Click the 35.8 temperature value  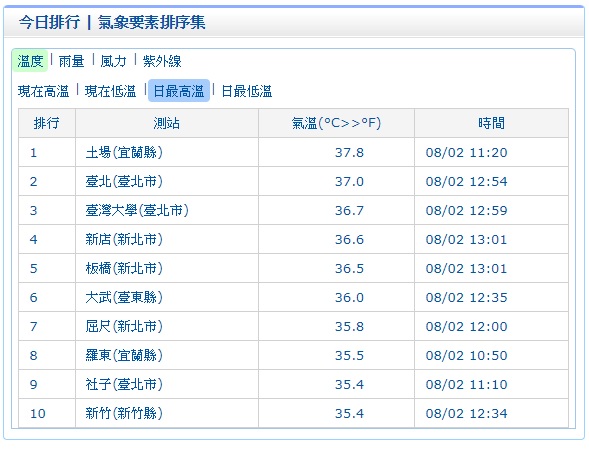click(x=349, y=326)
